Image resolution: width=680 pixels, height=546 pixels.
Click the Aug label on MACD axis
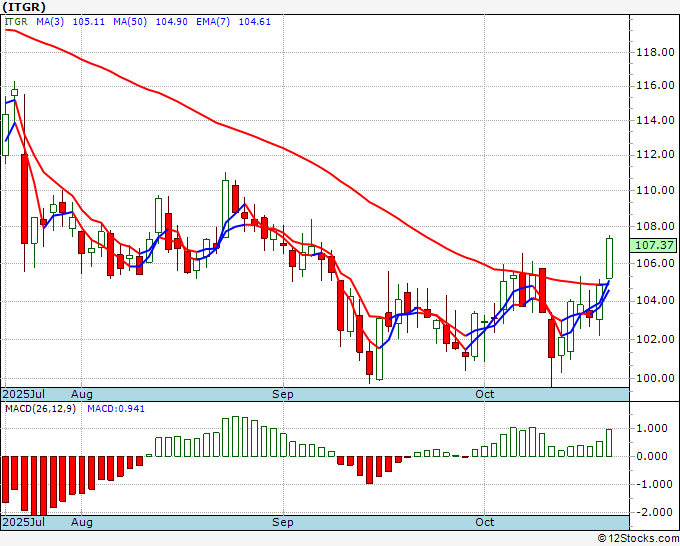point(82,522)
